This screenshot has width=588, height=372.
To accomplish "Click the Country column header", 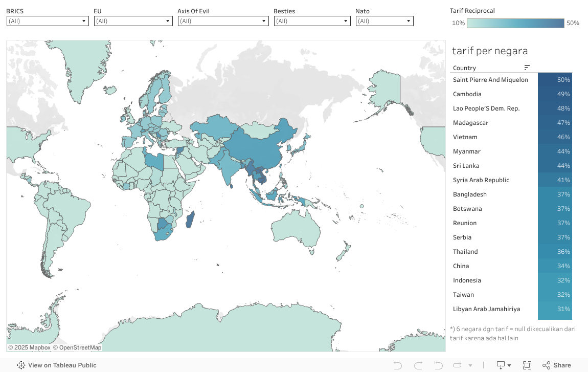I will pyautogui.click(x=464, y=68).
